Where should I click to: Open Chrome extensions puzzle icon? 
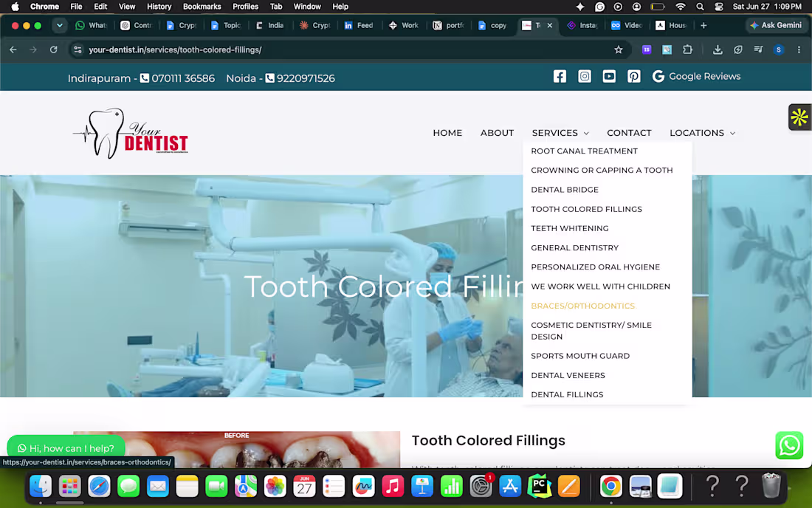687,49
